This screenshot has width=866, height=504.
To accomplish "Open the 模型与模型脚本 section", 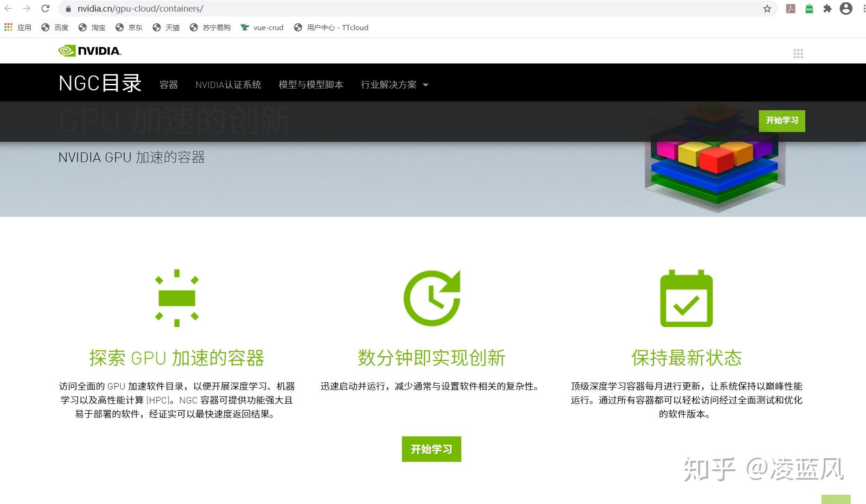I will point(310,84).
